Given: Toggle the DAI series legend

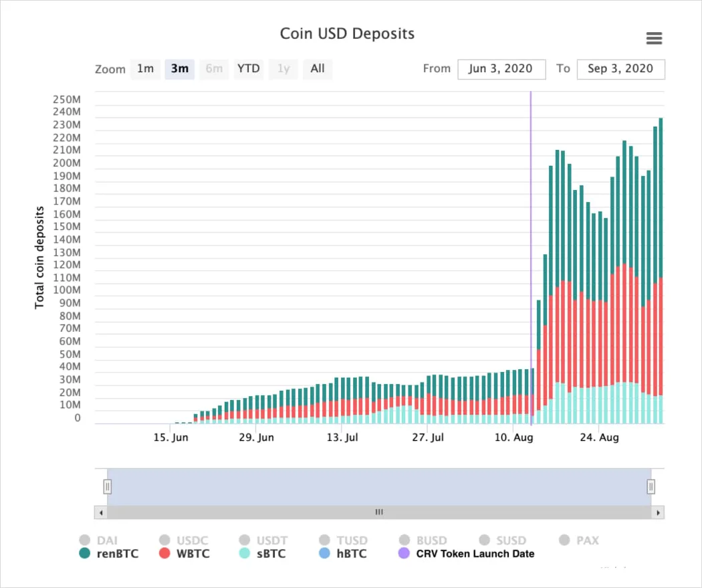Looking at the screenshot, I should pyautogui.click(x=98, y=540).
